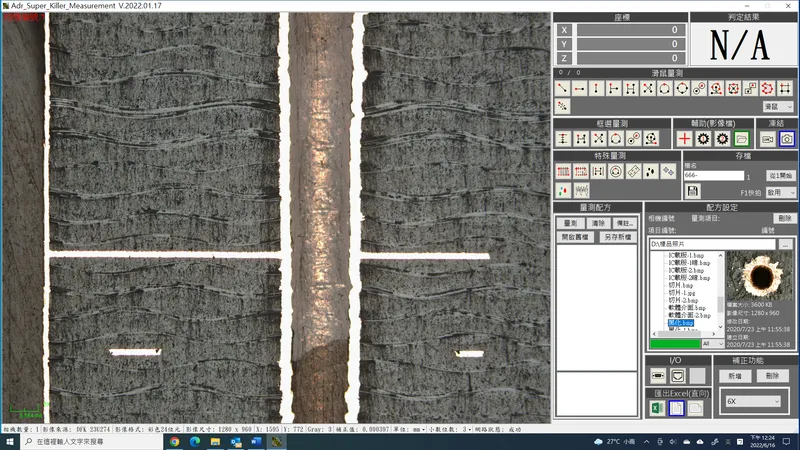Screen dimensions: 800x450
Task: Select the diagonal line measurement tool
Action: click(x=563, y=88)
